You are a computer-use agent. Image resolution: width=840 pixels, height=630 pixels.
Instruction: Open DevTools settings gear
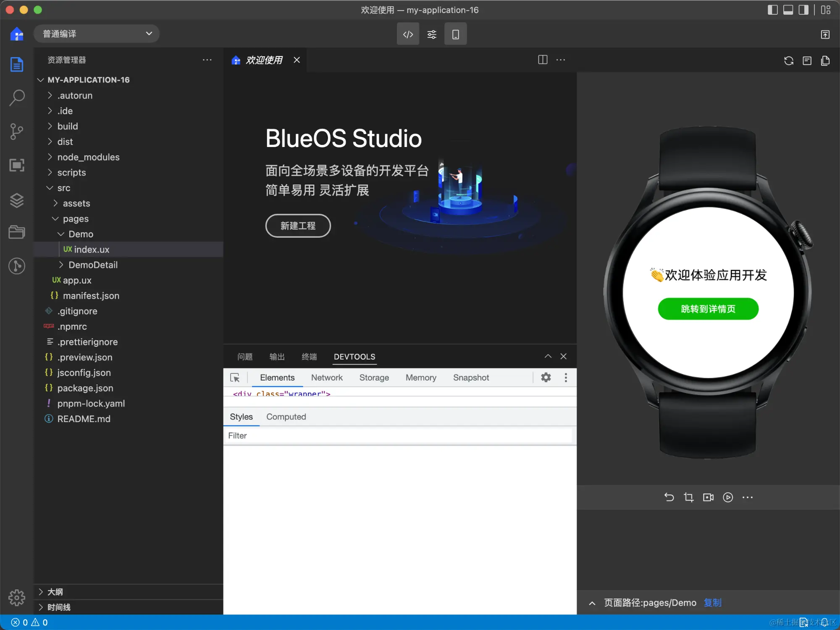[546, 377]
